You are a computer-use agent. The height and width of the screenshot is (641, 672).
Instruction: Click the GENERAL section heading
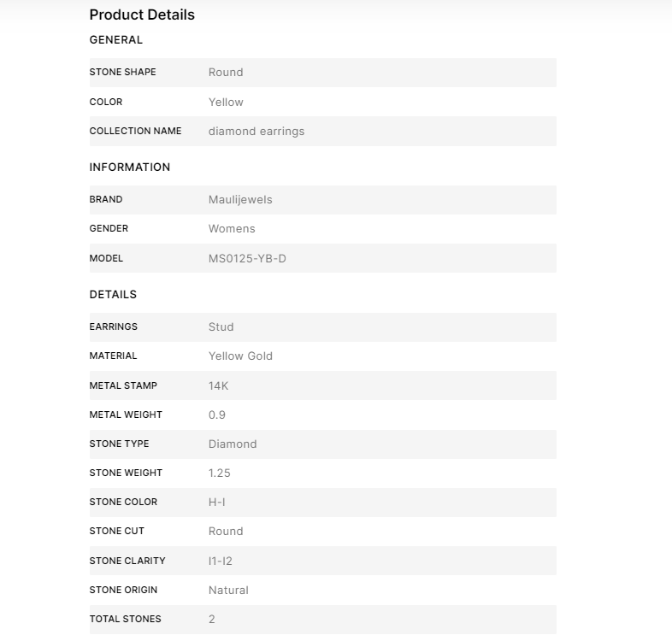[116, 39]
